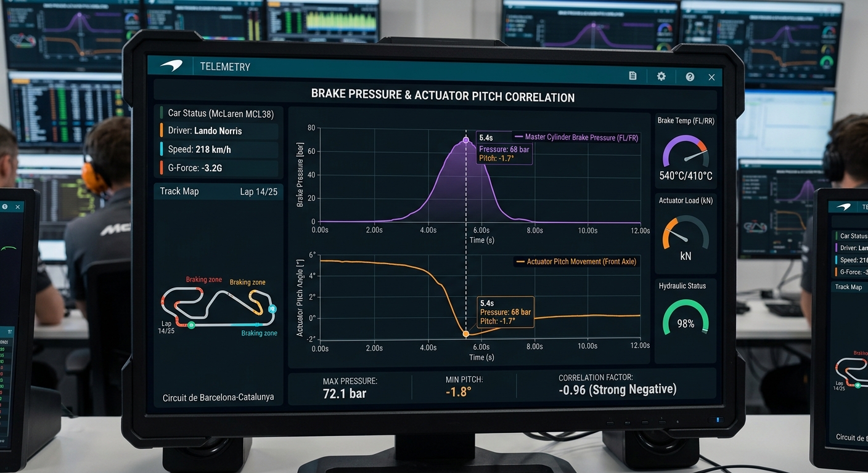Image resolution: width=868 pixels, height=473 pixels.
Task: Click the orange tooltip on the pitch chart
Action: click(505, 312)
